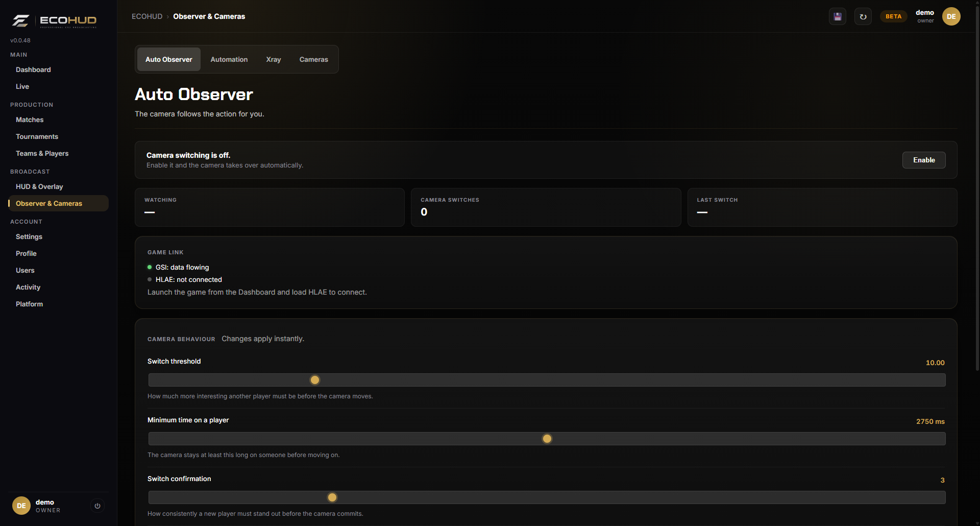Click version label v0.0.48
Viewport: 980px width, 526px height.
[x=20, y=40]
